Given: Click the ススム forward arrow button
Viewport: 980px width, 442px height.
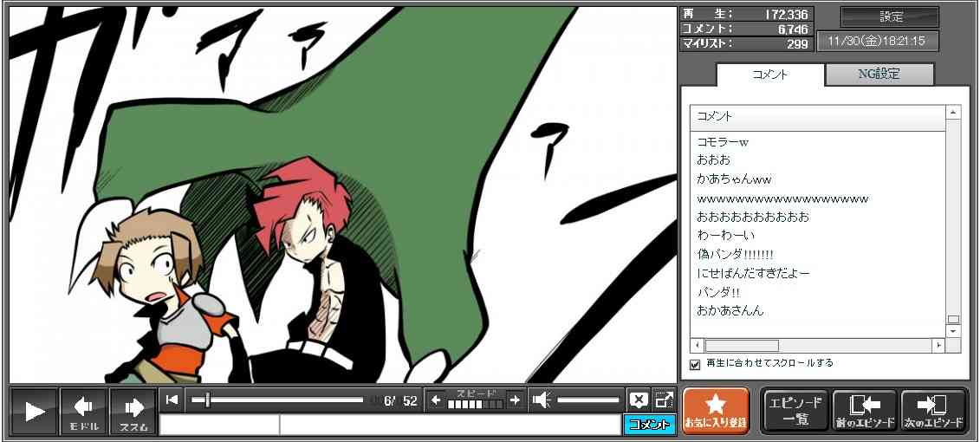Looking at the screenshot, I should [x=133, y=411].
